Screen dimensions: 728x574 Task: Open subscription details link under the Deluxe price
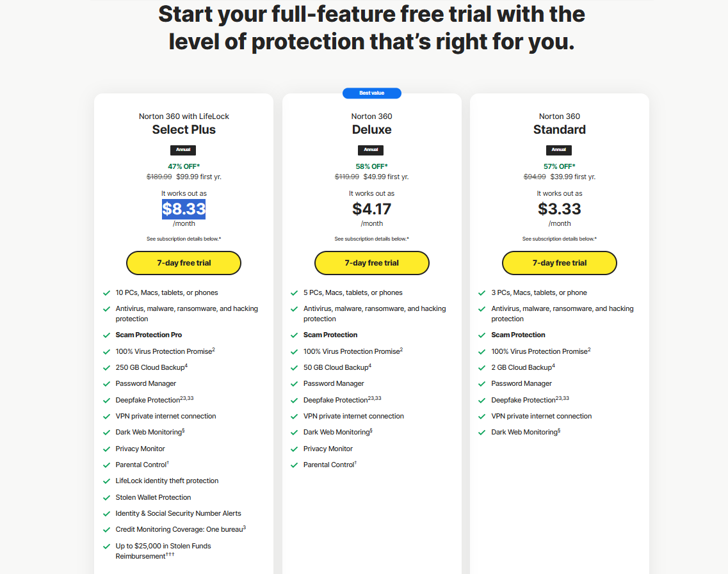[x=371, y=239]
